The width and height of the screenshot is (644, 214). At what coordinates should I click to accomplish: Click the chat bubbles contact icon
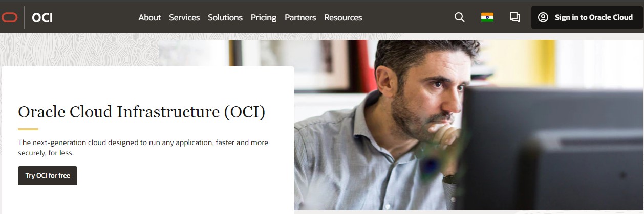tap(514, 17)
